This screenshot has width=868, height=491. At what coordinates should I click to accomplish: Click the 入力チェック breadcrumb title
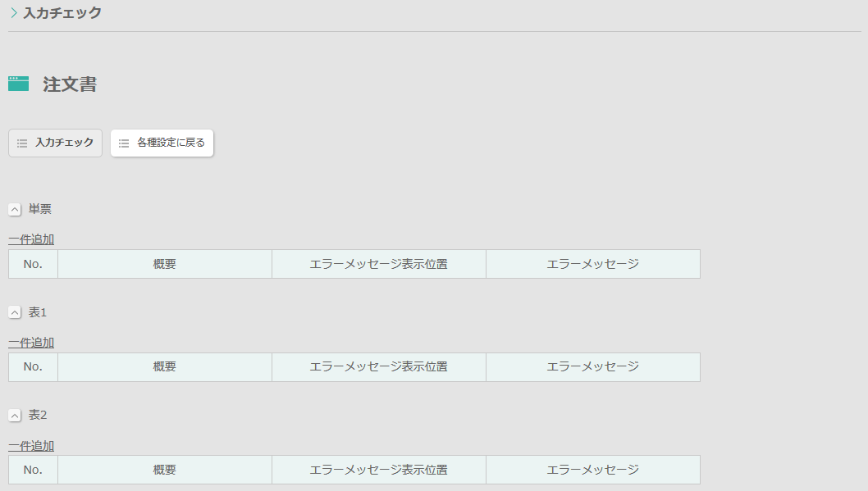(62, 13)
